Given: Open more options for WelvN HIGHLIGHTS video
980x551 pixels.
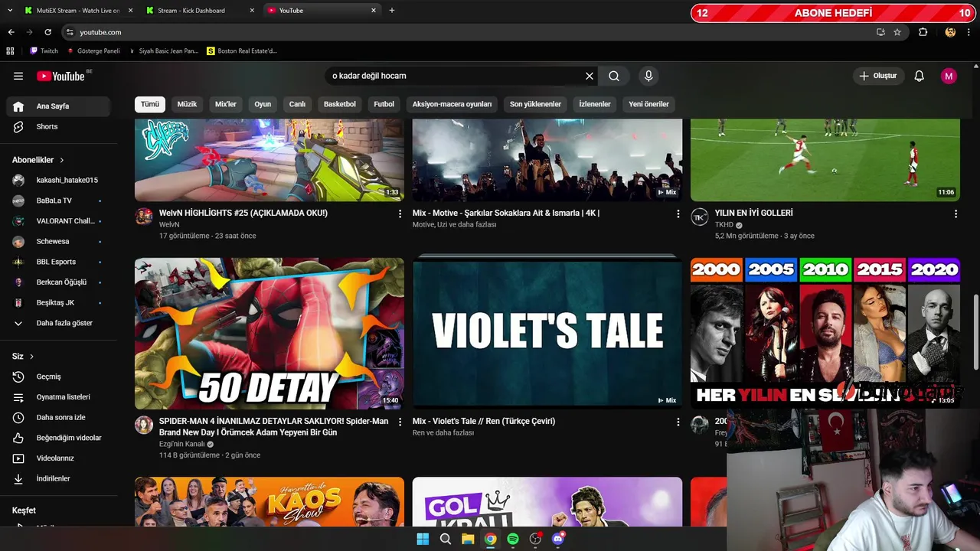Looking at the screenshot, I should click(x=400, y=214).
